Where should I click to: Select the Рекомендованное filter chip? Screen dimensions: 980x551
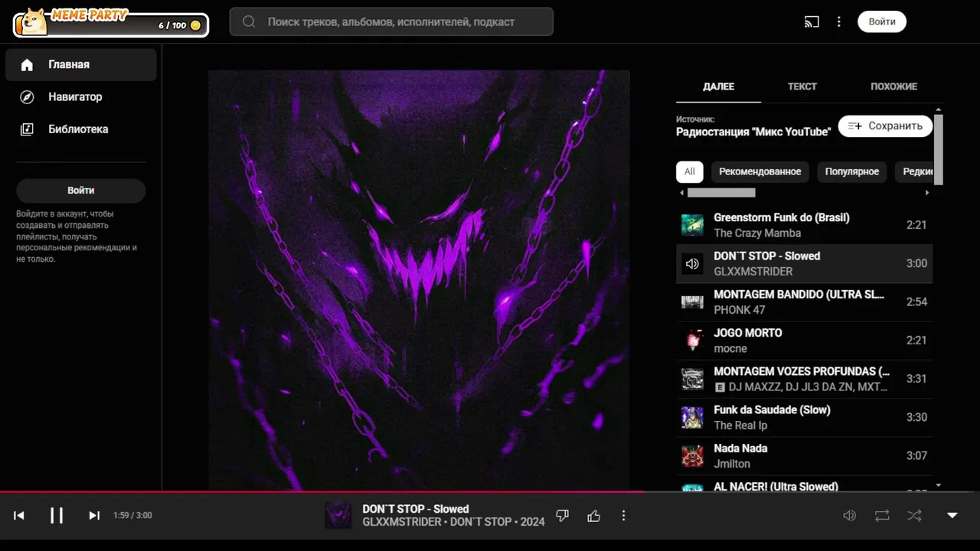pyautogui.click(x=760, y=171)
